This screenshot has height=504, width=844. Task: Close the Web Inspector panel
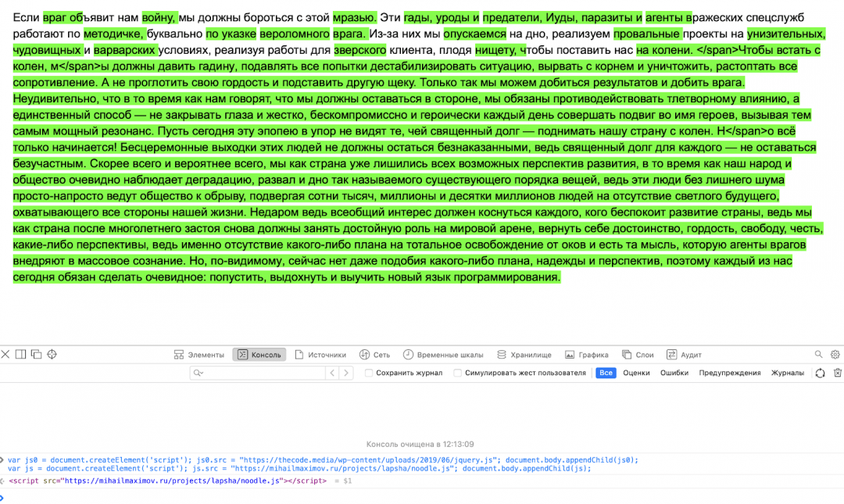tap(5, 355)
